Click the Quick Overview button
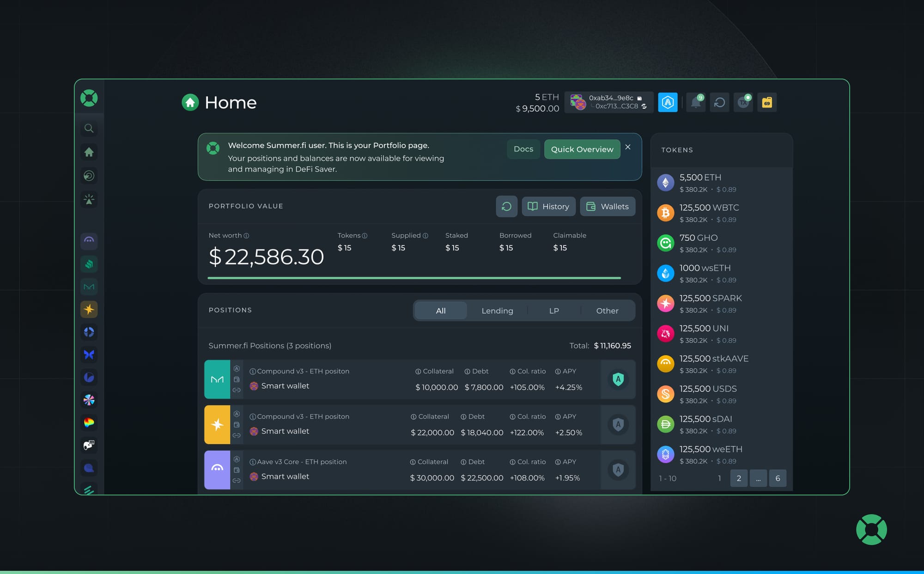This screenshot has height=574, width=924. coord(582,149)
